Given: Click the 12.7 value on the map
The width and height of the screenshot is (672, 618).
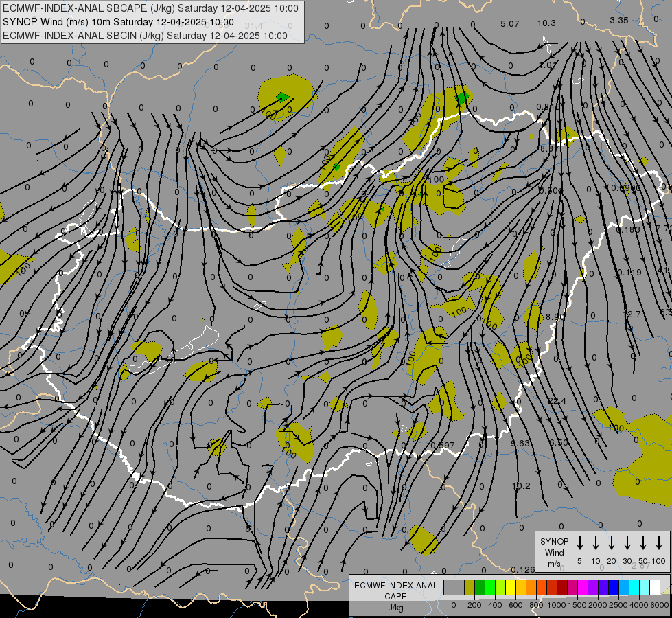Looking at the screenshot, I should 632,314.
